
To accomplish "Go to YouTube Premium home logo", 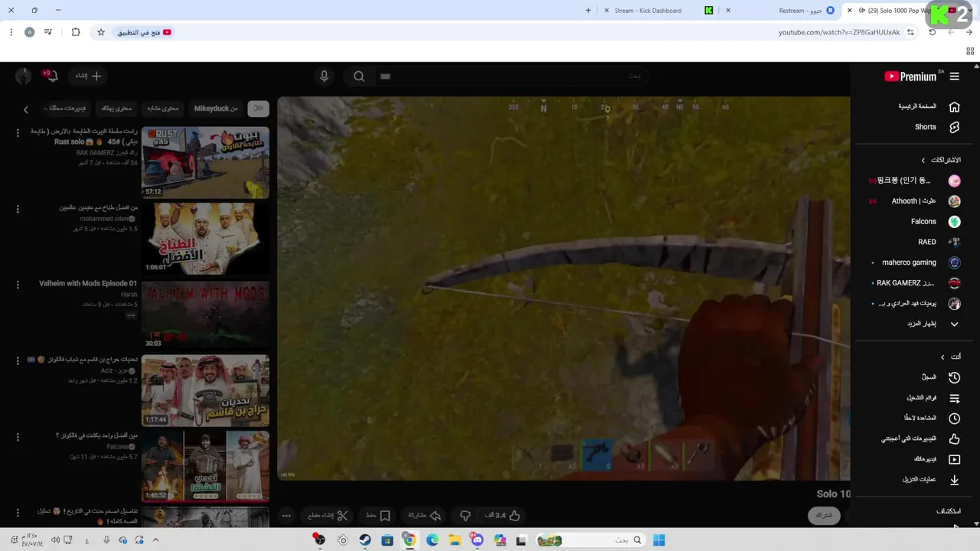I will point(910,77).
